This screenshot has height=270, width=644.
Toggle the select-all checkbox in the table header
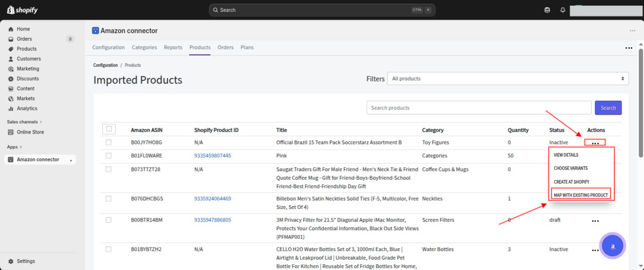[x=109, y=129]
